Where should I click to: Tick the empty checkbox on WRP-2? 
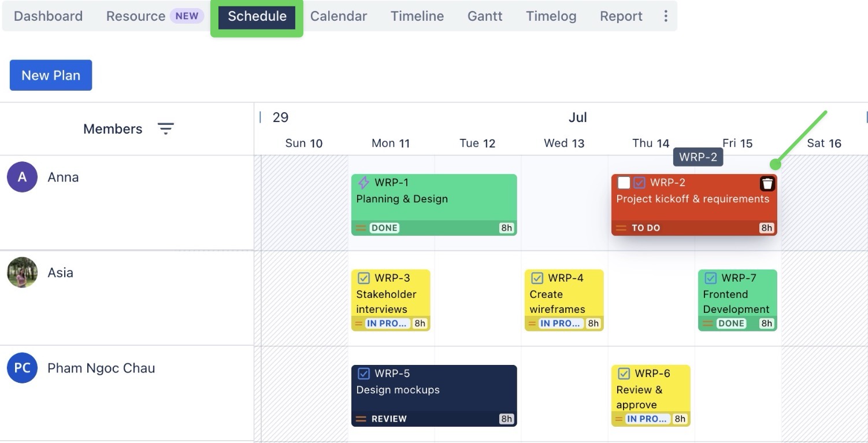623,182
